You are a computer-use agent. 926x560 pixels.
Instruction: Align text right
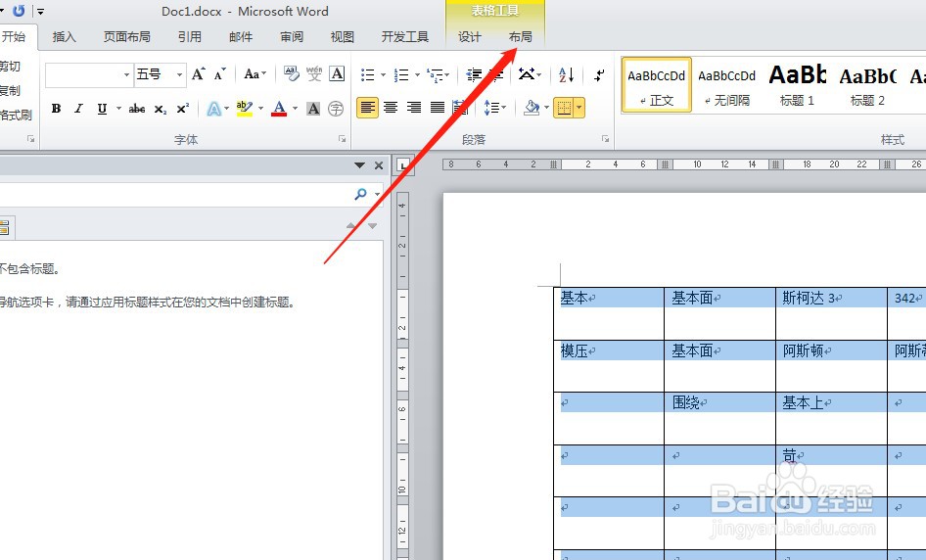pyautogui.click(x=413, y=108)
